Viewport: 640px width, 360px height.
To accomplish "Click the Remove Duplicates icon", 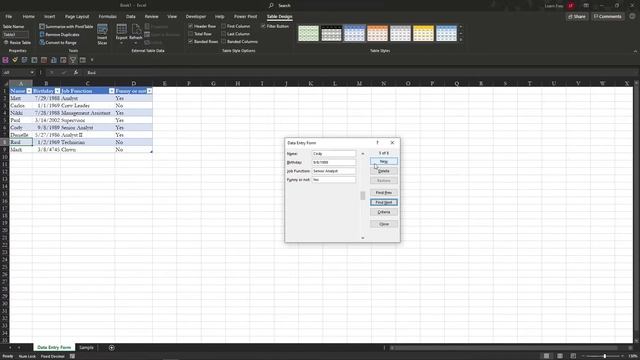I will 42,34.
